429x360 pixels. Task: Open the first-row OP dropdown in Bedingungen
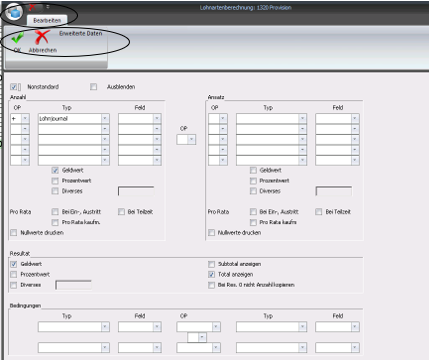216,327
